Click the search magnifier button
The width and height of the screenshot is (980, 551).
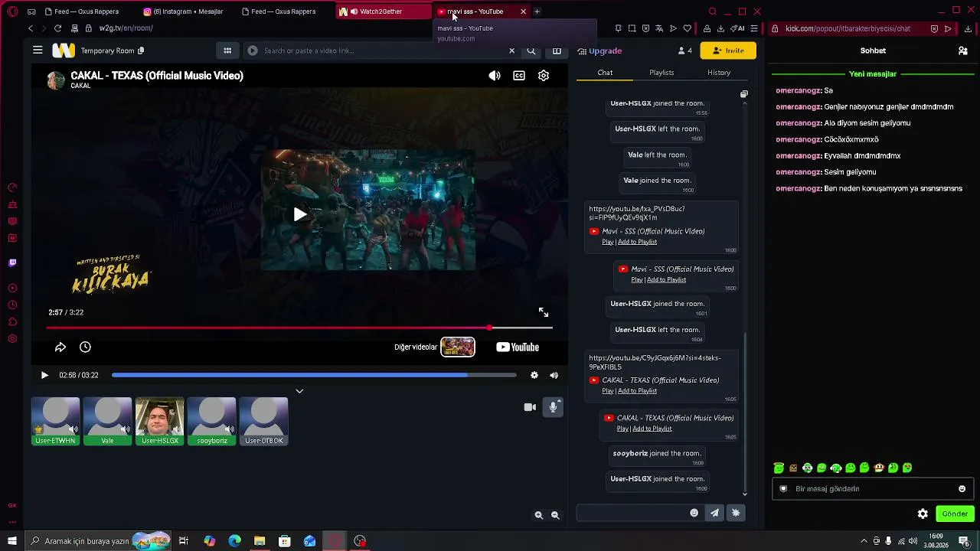click(x=531, y=51)
